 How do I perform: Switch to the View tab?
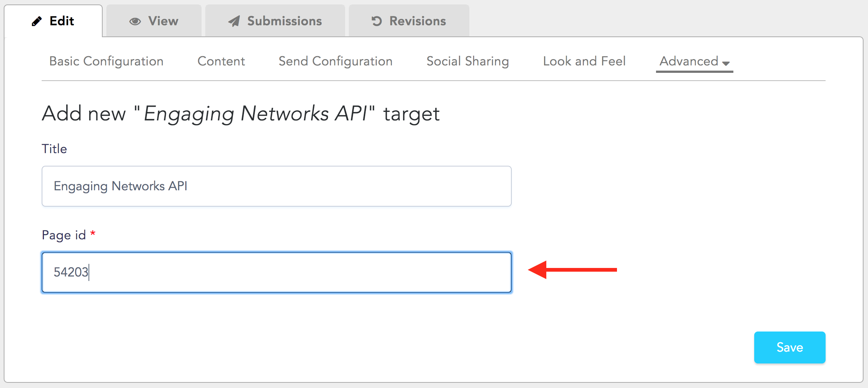point(154,21)
